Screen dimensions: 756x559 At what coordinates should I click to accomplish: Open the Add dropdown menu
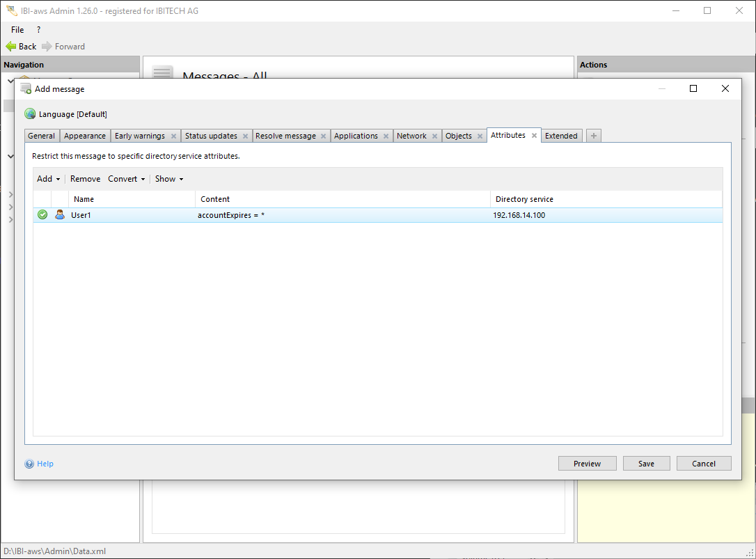click(48, 179)
